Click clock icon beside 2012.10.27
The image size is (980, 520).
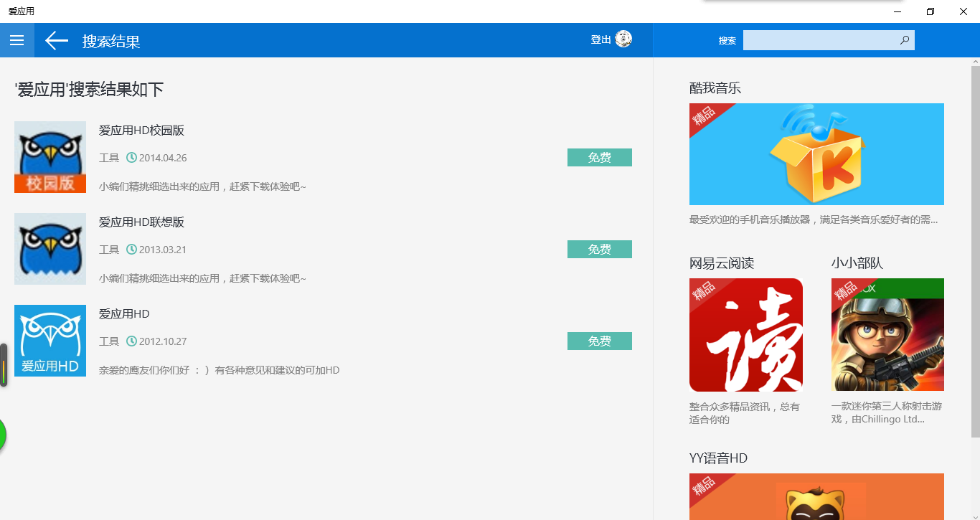tap(131, 341)
